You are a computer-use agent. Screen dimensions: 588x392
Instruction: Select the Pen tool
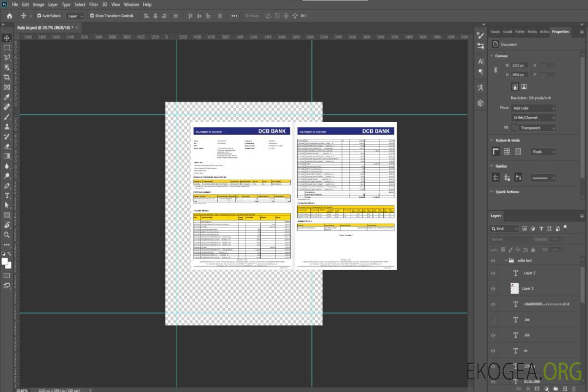click(x=7, y=186)
